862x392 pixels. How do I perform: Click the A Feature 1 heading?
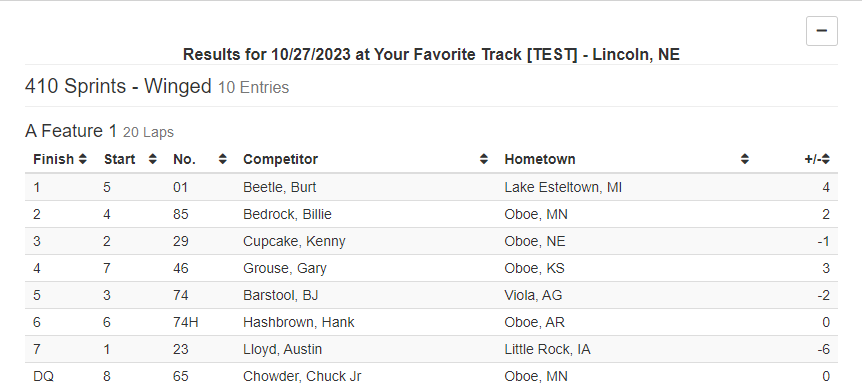(71, 131)
